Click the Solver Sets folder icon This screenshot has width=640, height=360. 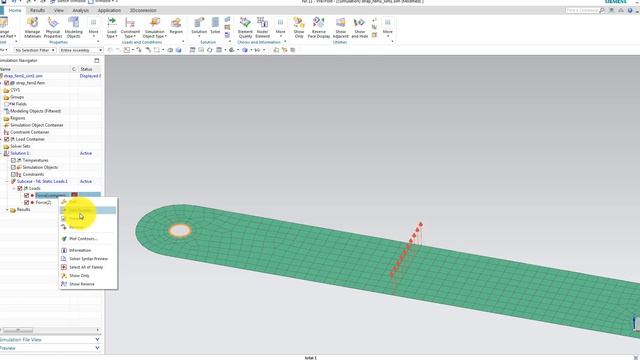6,146
